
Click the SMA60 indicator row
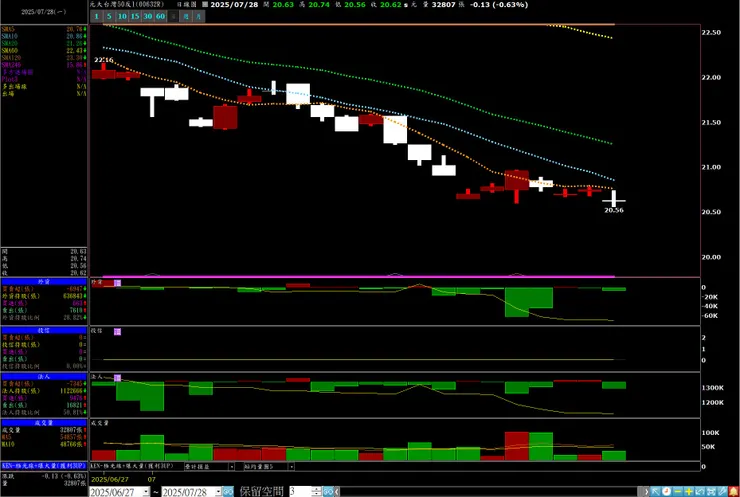tap(44, 51)
